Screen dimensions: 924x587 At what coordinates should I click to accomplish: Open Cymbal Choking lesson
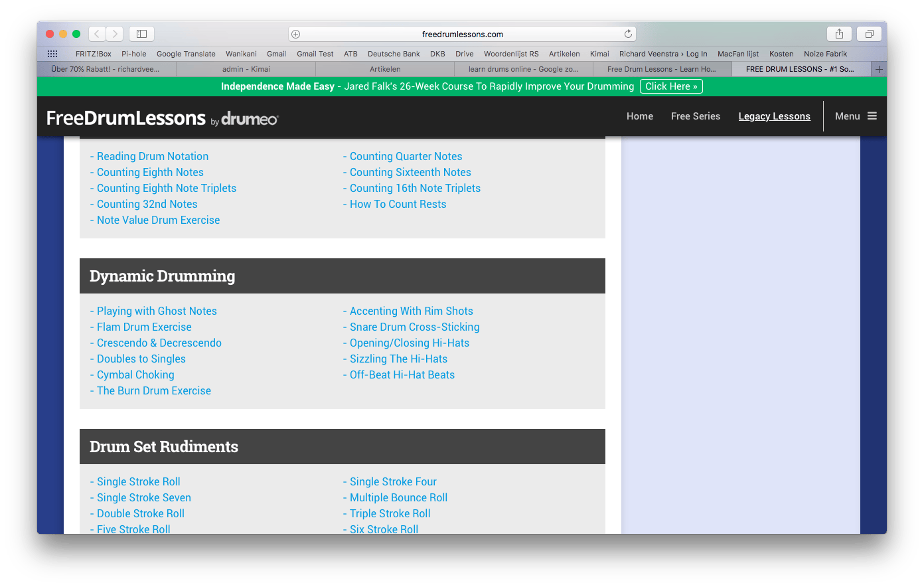[x=135, y=375]
